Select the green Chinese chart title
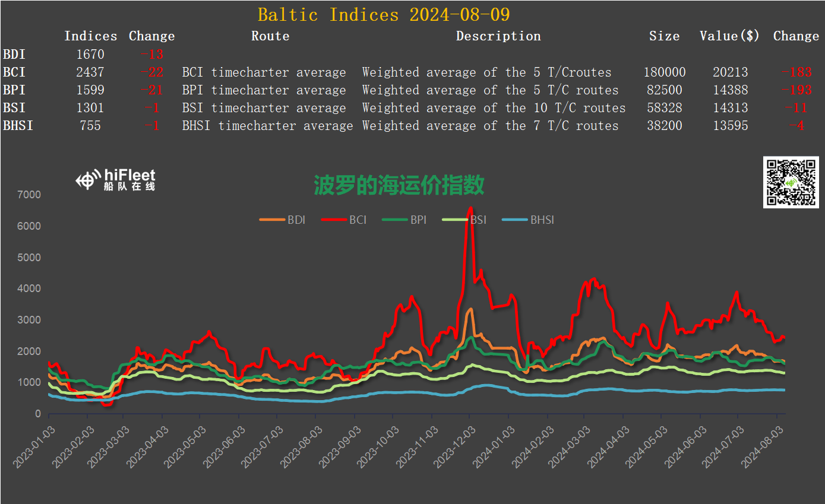825x504 pixels. coord(399,186)
